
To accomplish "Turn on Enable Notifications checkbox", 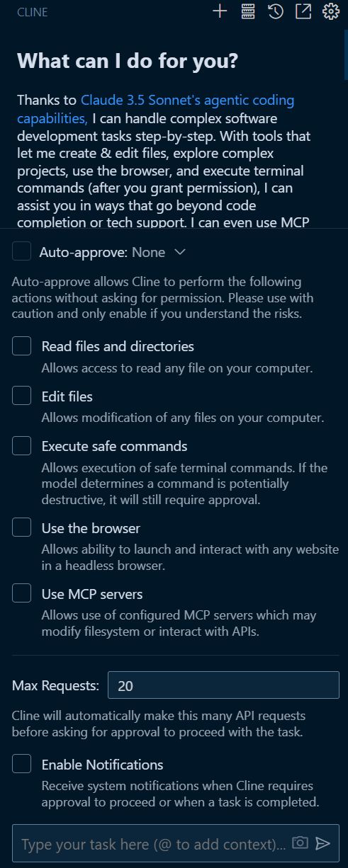I will [x=22, y=764].
